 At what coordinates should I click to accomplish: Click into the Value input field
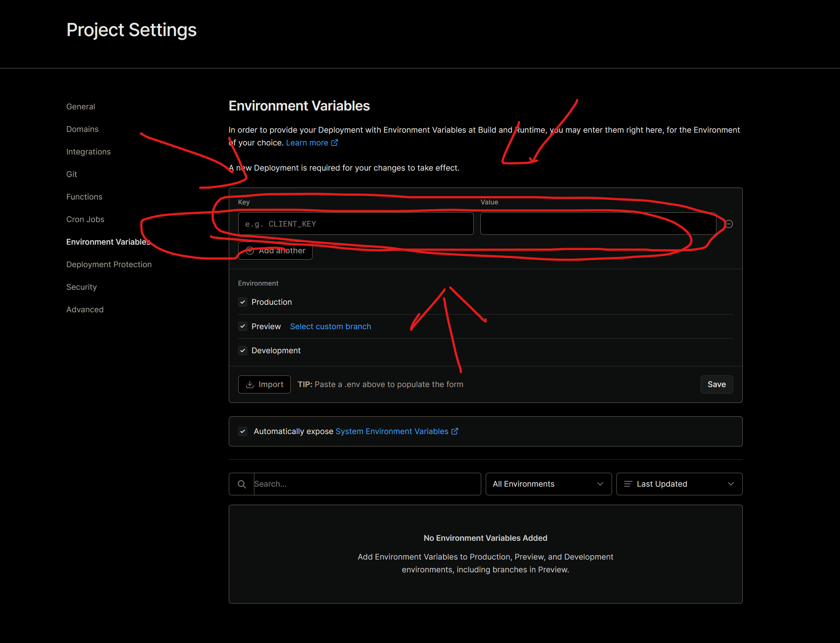598,224
